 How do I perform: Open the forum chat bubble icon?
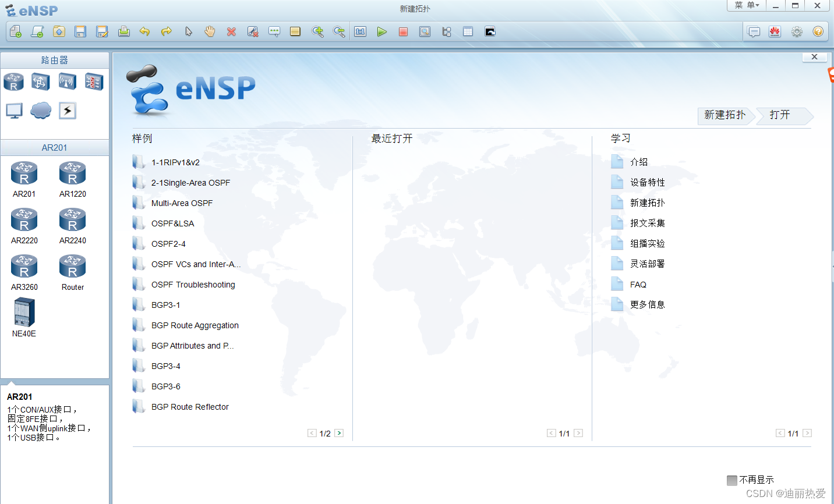click(754, 31)
